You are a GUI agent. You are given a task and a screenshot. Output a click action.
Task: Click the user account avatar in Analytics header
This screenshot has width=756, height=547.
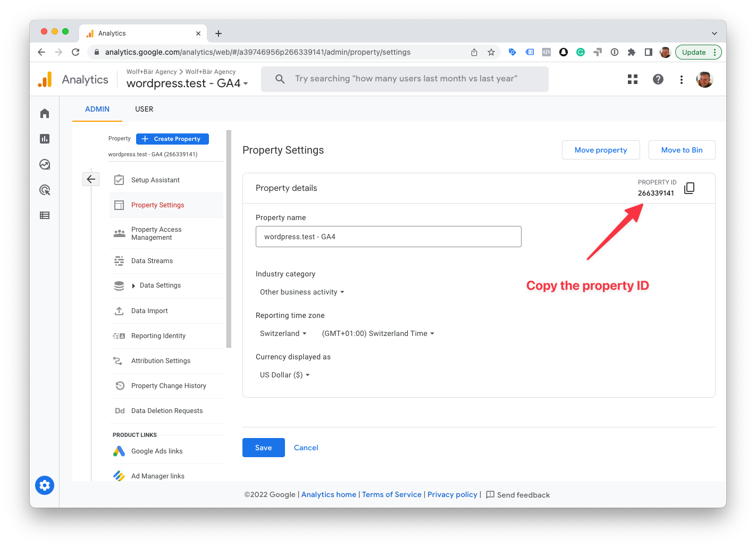click(x=705, y=79)
